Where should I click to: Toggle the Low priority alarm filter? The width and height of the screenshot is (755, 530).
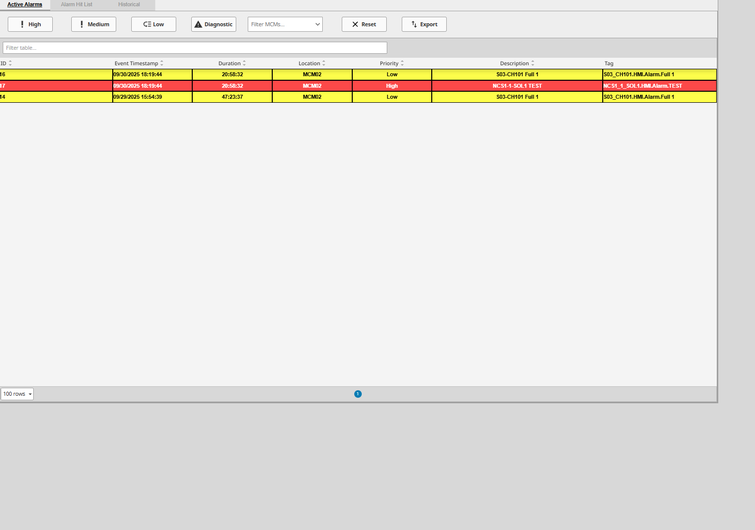pos(153,24)
